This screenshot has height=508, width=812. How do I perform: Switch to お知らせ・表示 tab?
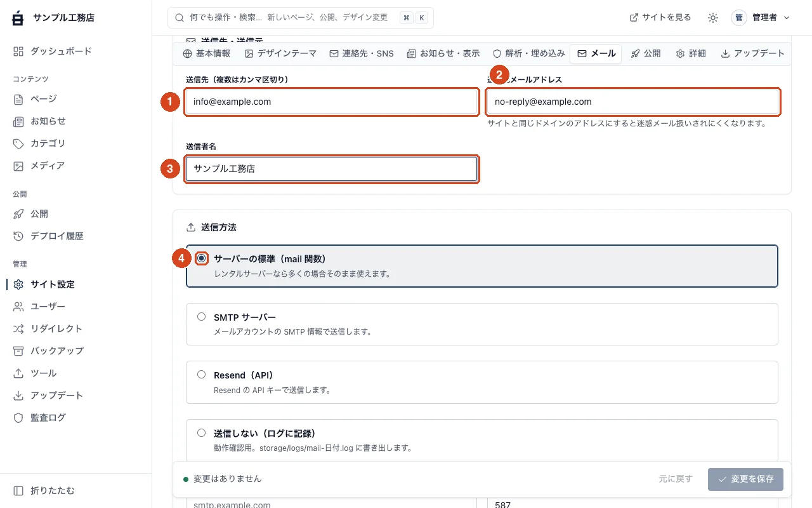[x=443, y=53]
